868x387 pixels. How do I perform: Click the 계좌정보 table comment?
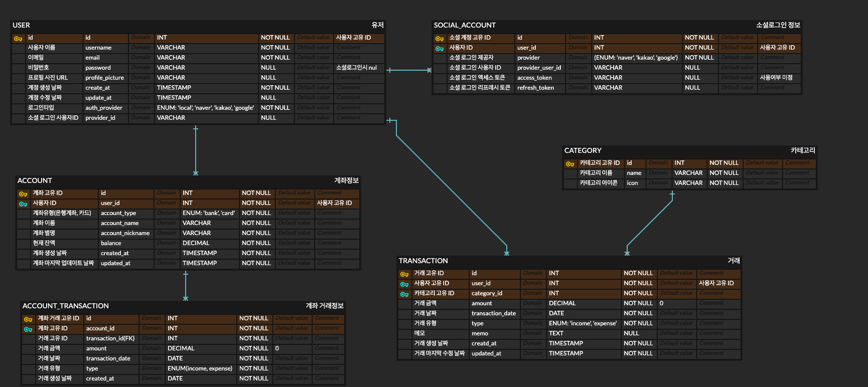[x=346, y=180]
